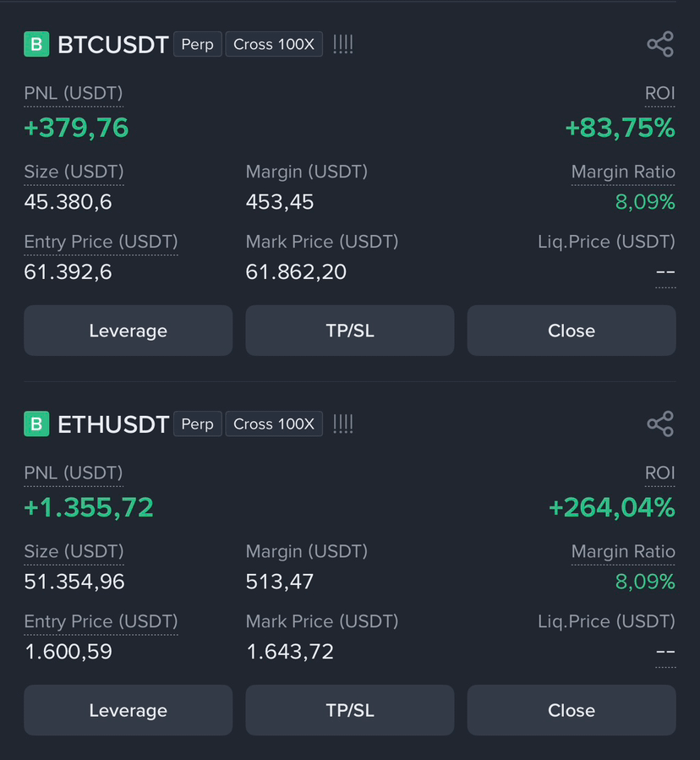This screenshot has width=700, height=760.
Task: Open TP/SL for the BTCUSDT position
Action: coord(350,331)
